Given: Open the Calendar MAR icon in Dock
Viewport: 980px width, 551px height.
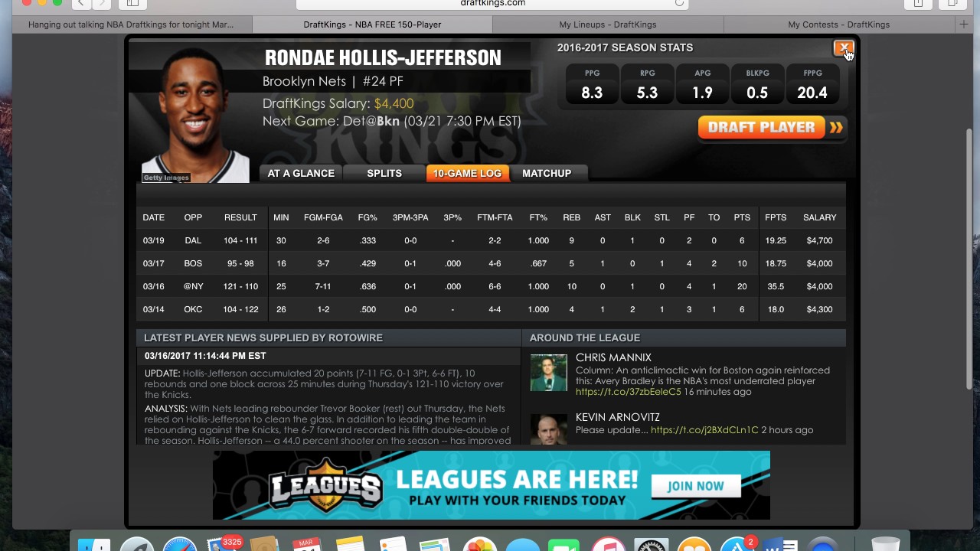Looking at the screenshot, I should point(306,545).
